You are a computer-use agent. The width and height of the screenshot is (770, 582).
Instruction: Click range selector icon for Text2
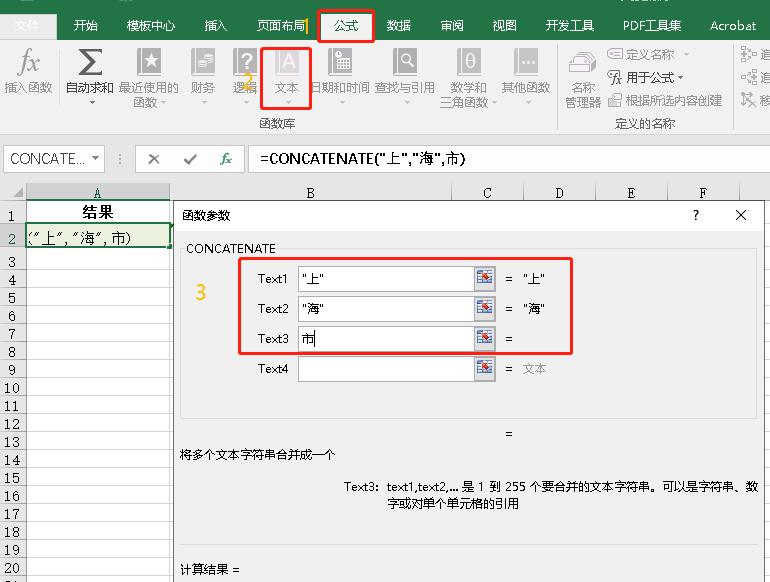(x=485, y=308)
